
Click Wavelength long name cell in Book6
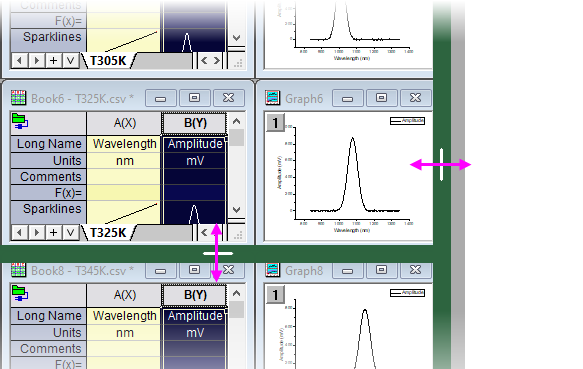pyautogui.click(x=125, y=144)
